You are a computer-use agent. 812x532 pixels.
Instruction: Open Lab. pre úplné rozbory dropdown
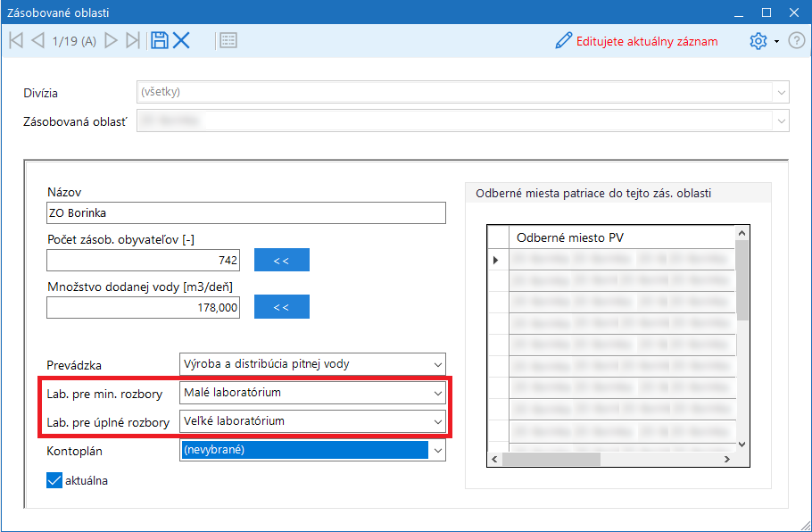(x=437, y=420)
